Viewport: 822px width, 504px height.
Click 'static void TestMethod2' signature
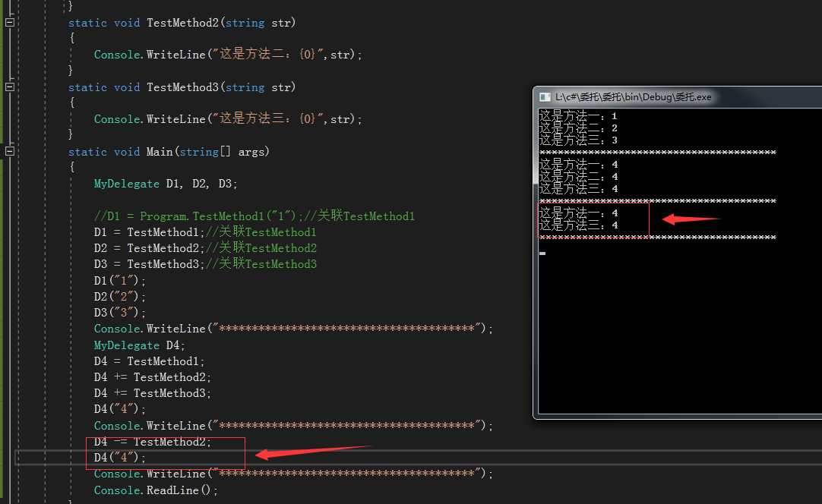(x=182, y=23)
